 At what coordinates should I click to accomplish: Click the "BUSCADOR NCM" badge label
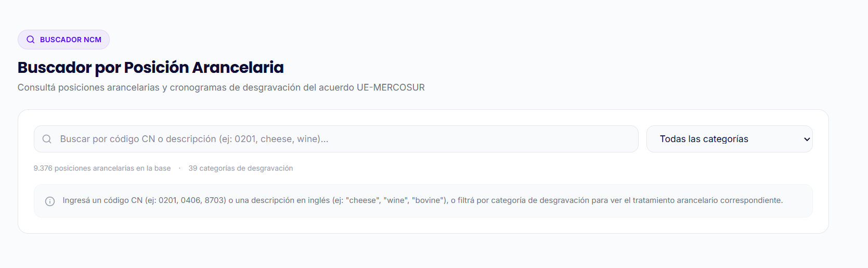pyautogui.click(x=71, y=40)
